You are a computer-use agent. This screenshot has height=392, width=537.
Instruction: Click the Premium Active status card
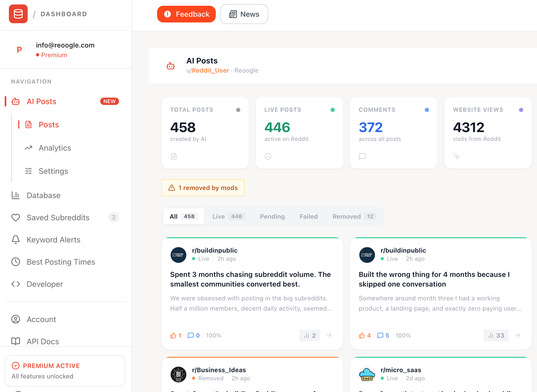coord(65,371)
